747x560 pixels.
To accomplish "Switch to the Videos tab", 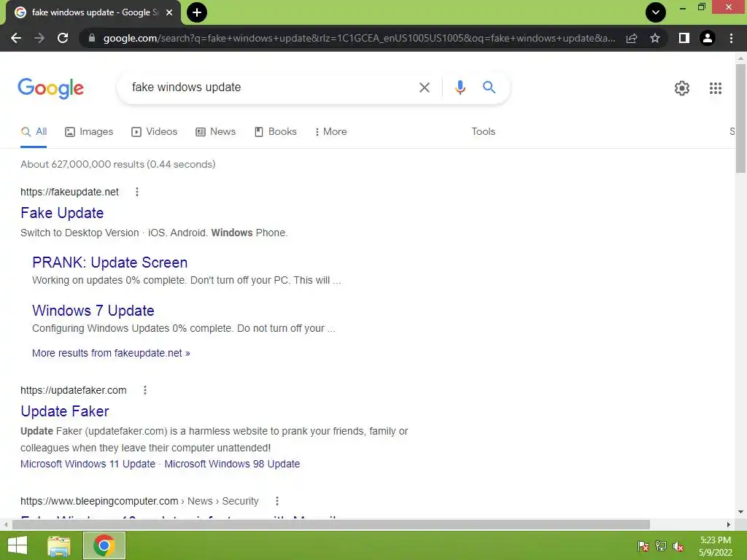I will click(x=155, y=132).
